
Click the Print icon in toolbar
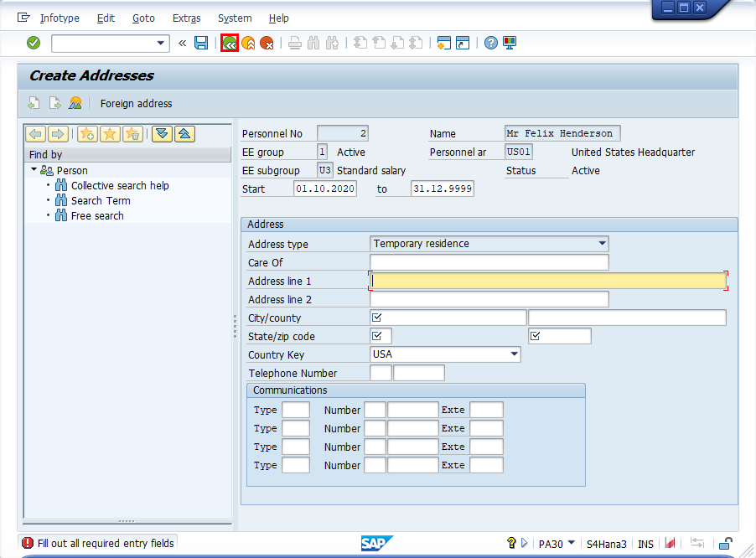pyautogui.click(x=294, y=44)
